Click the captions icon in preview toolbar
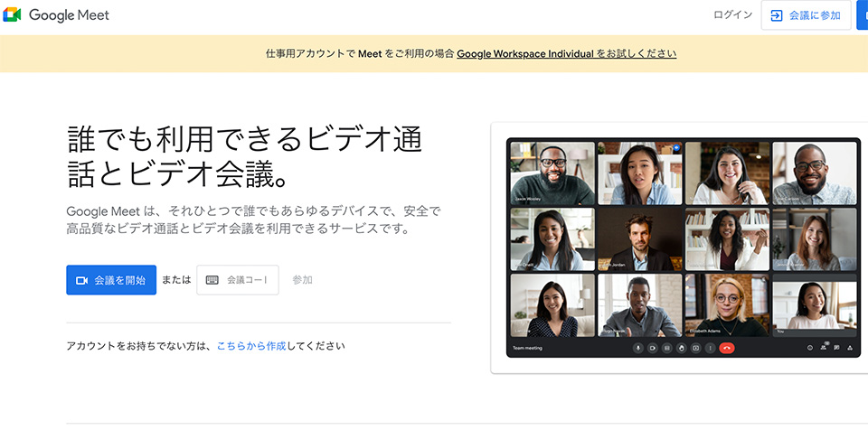Viewport: 868px width, 430px height. point(667,348)
